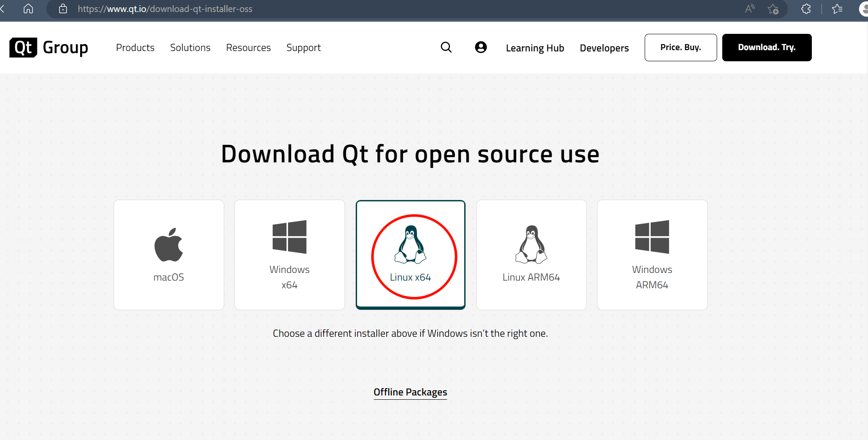
Task: Open the Support menu
Action: [x=303, y=48]
